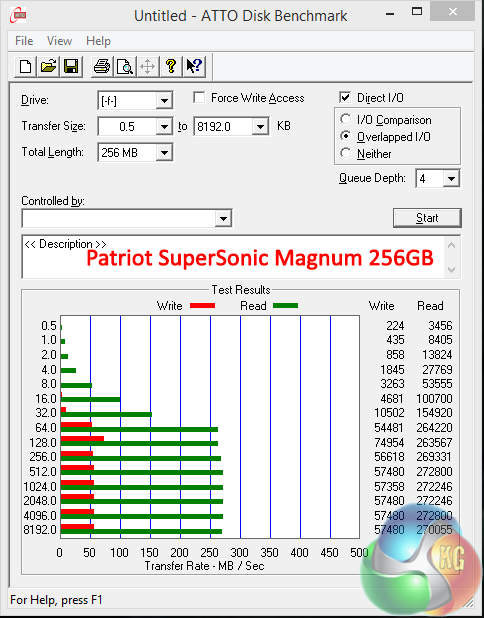Expand the Queue Depth dropdown

tap(451, 179)
